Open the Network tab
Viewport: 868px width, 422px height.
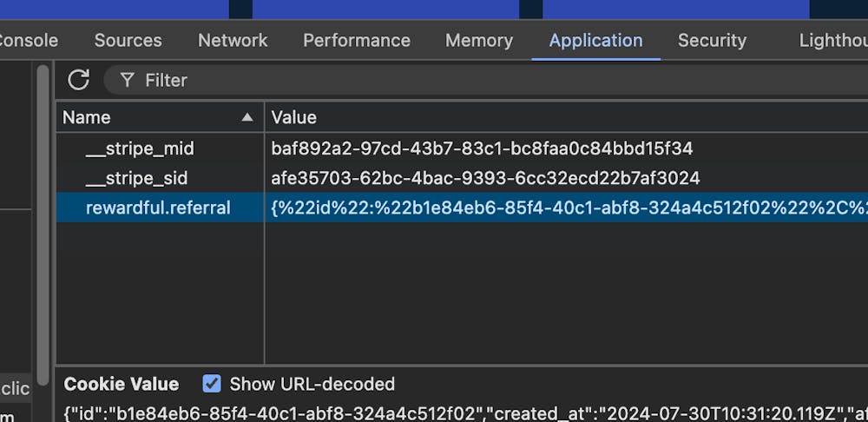tap(233, 40)
